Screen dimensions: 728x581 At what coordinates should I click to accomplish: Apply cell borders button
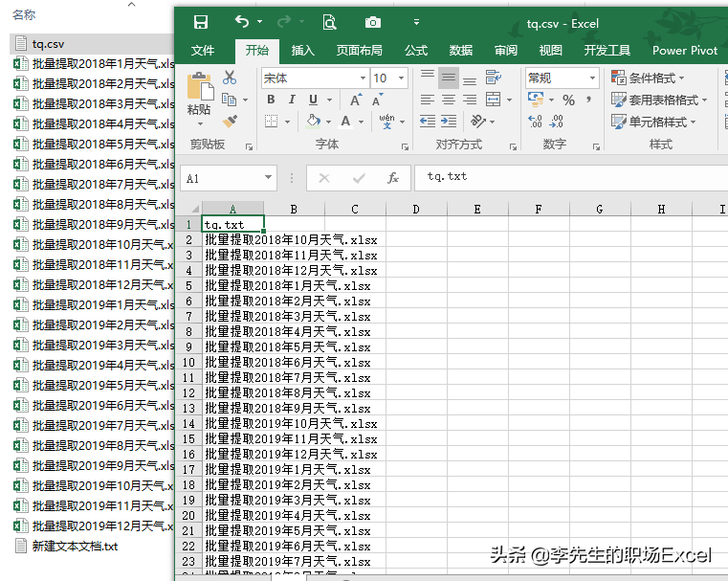(271, 122)
